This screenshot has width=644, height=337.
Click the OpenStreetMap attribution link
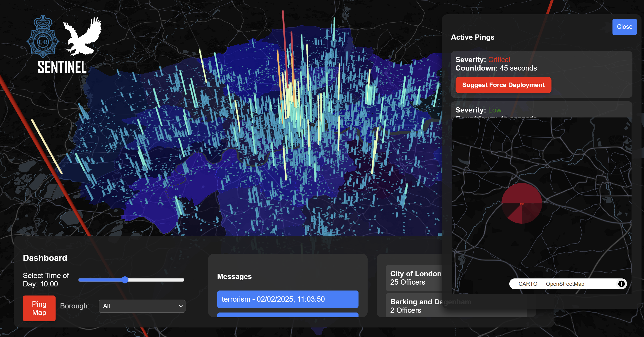coord(565,284)
